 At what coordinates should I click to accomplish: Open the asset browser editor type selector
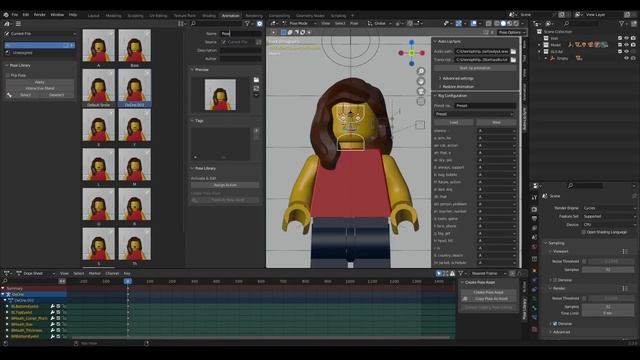coord(7,24)
